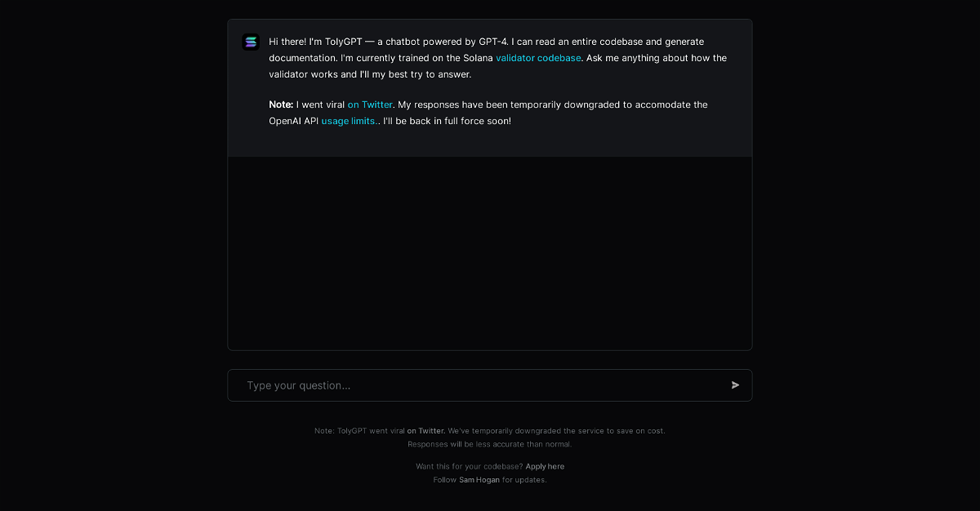This screenshot has height=511, width=980.
Task: Open the validator codebase link
Action: point(538,58)
